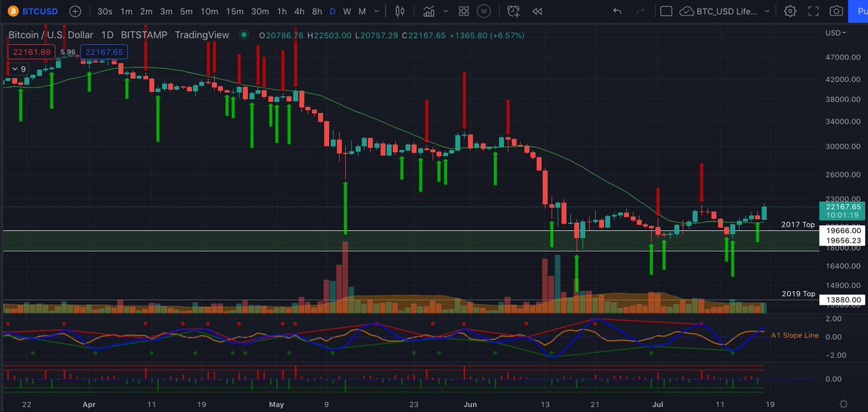Select the 3m timeframe
This screenshot has height=412, width=868.
[x=166, y=12]
